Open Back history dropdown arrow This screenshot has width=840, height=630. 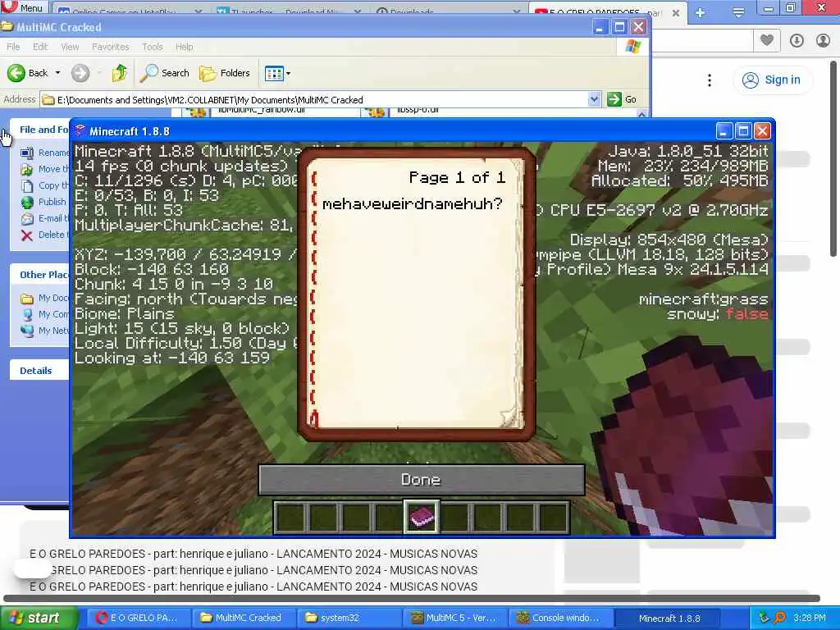point(58,73)
